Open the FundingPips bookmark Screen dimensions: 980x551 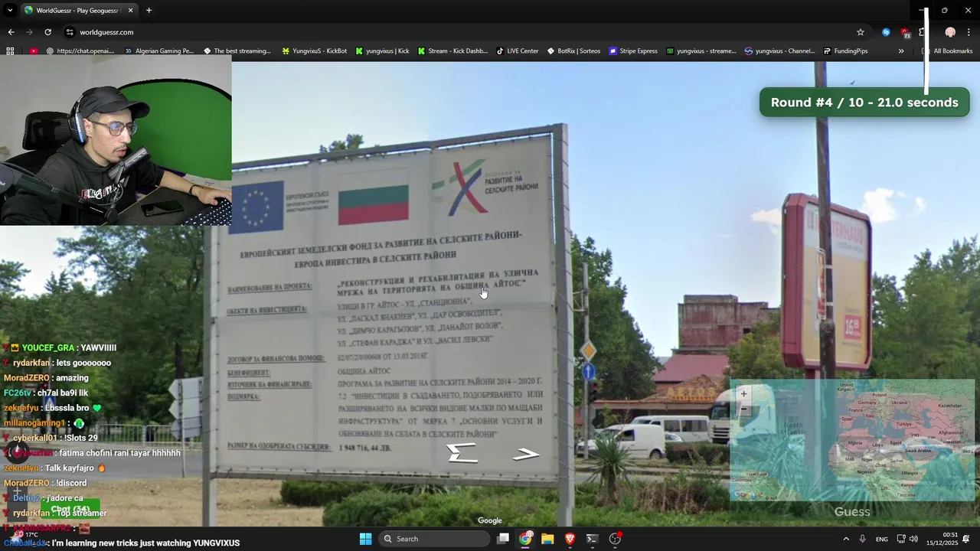pos(846,51)
